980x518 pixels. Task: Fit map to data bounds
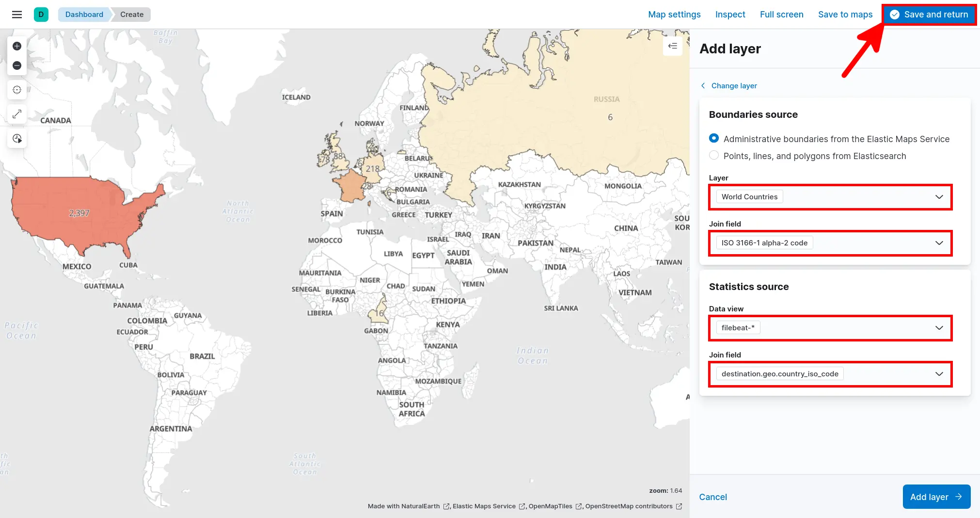pyautogui.click(x=17, y=114)
